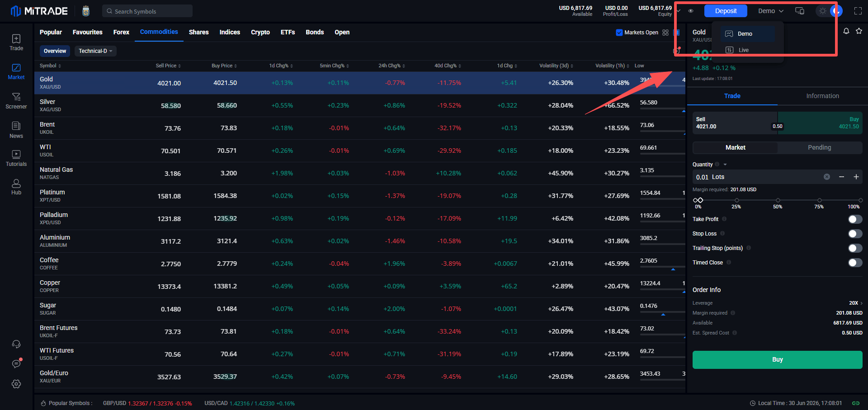The height and width of the screenshot is (410, 868).
Task: Click the crest badge icon beside the logo
Action: (86, 11)
